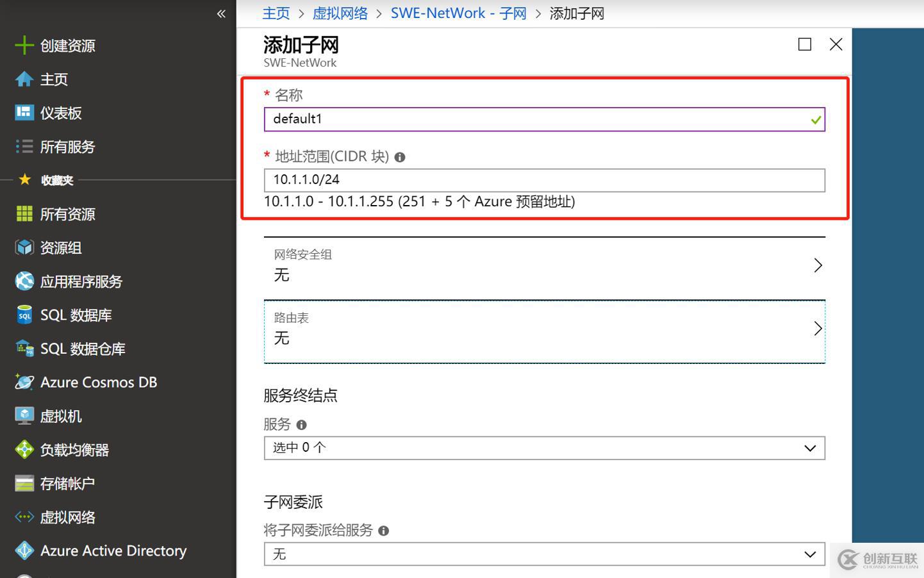The height and width of the screenshot is (578, 924).
Task: Show the 服务 info tooltip icon
Action: (x=302, y=424)
